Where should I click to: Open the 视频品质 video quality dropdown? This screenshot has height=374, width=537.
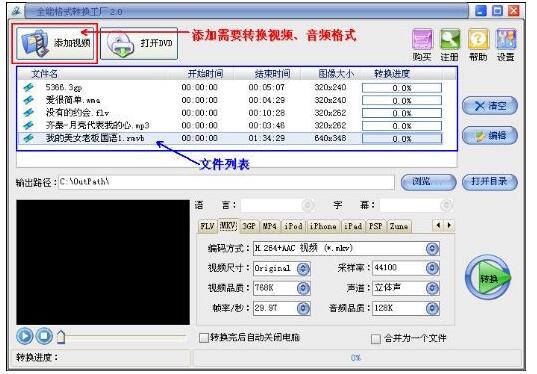click(303, 288)
